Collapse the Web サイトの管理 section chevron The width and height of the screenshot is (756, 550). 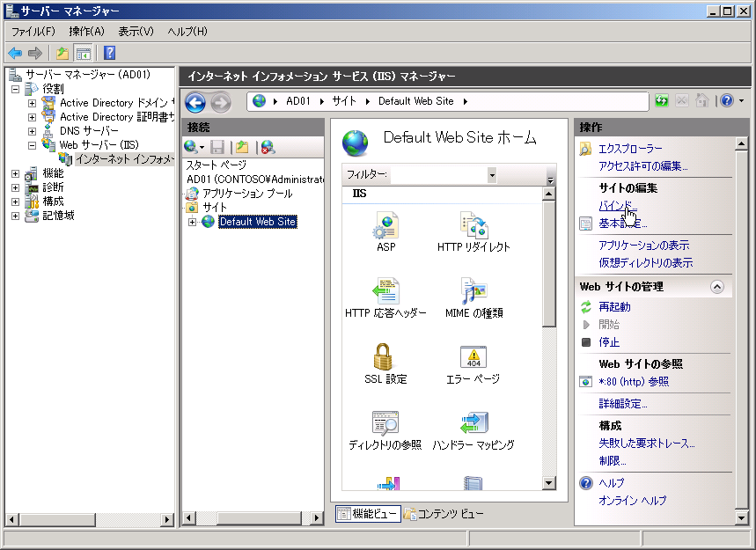(x=717, y=287)
